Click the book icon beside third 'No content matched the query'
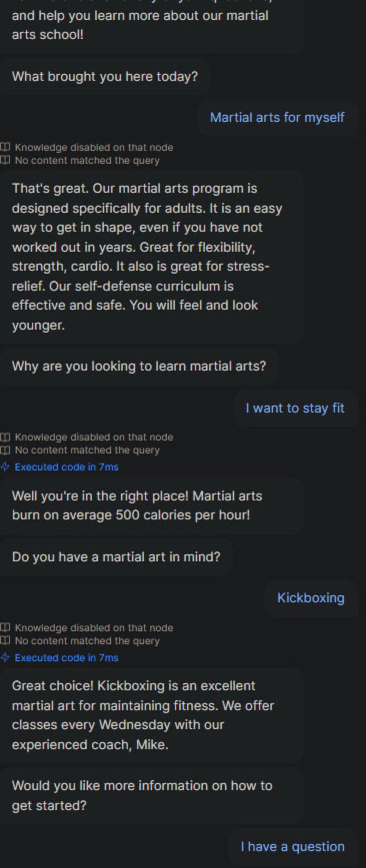The width and height of the screenshot is (366, 868). (5, 641)
